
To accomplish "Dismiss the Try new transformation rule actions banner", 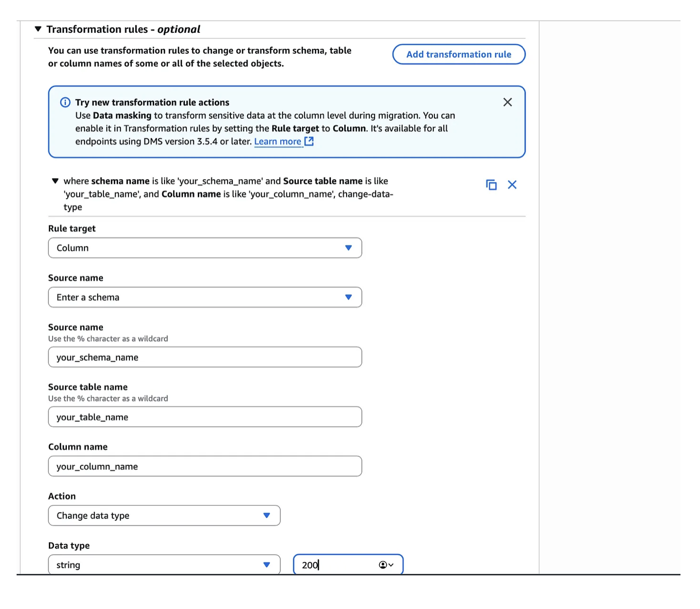I will pyautogui.click(x=507, y=102).
